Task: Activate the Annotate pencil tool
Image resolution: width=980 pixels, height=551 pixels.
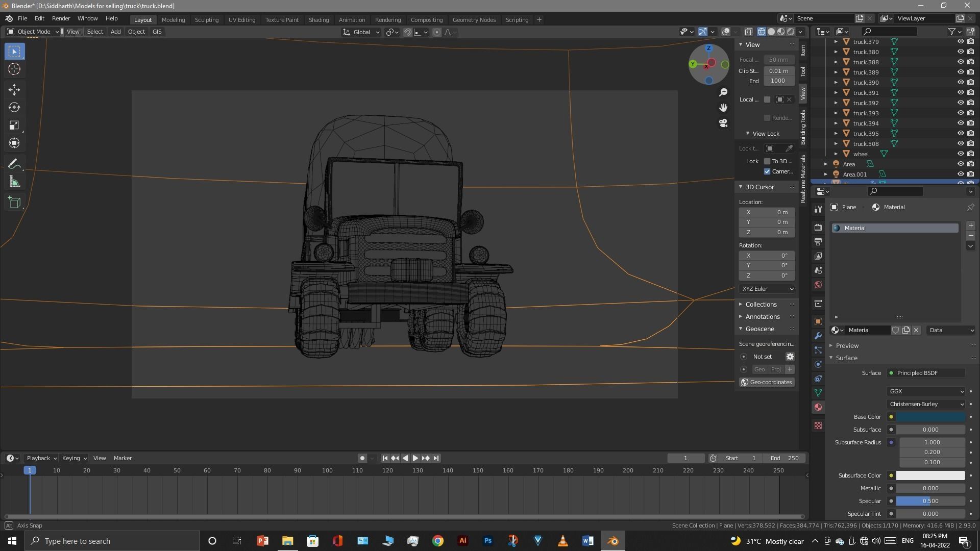Action: click(14, 164)
